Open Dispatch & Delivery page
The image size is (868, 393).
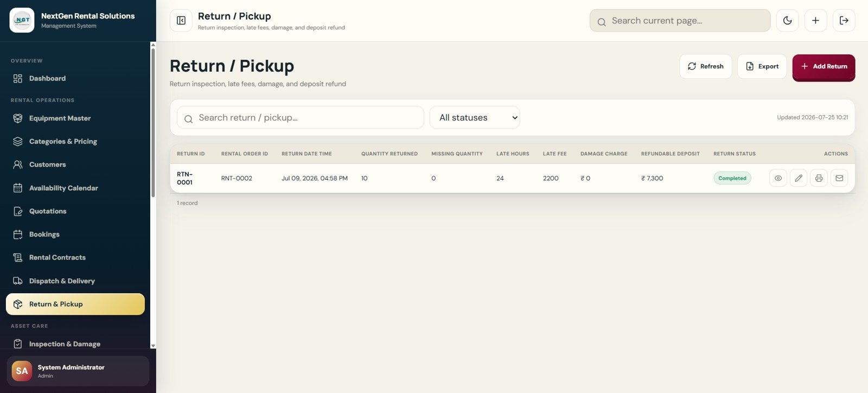point(75,281)
